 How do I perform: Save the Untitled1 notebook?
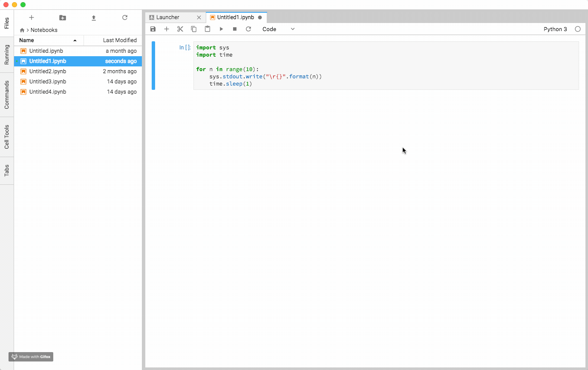(153, 29)
